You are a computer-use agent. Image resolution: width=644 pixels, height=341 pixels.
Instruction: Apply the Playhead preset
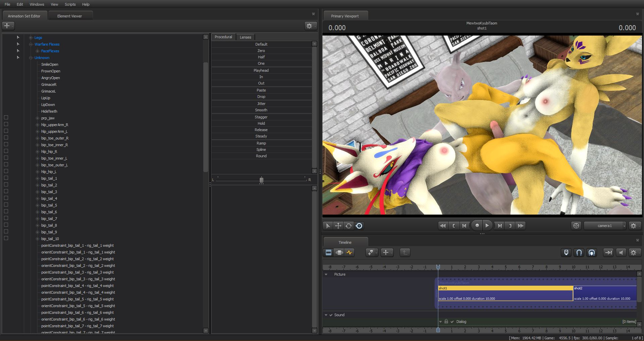pos(261,70)
